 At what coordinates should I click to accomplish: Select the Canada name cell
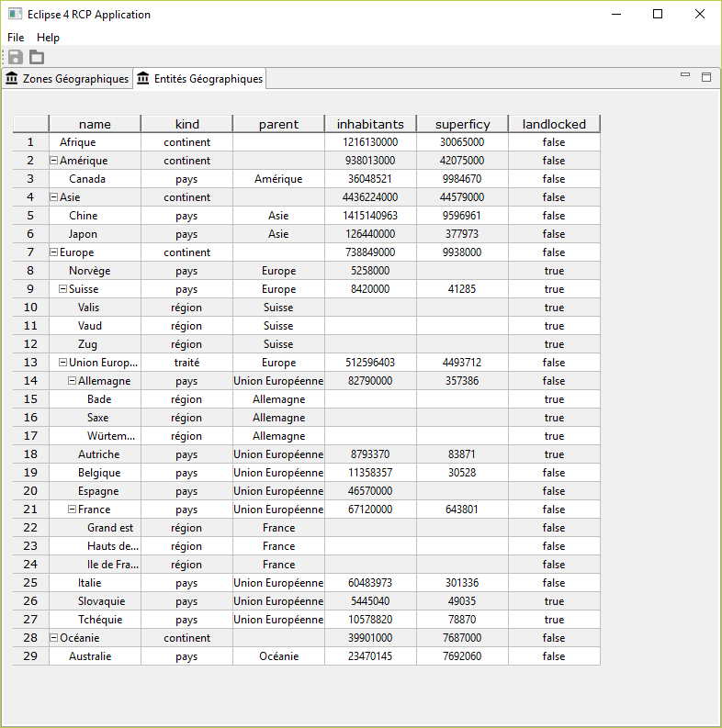pos(95,179)
